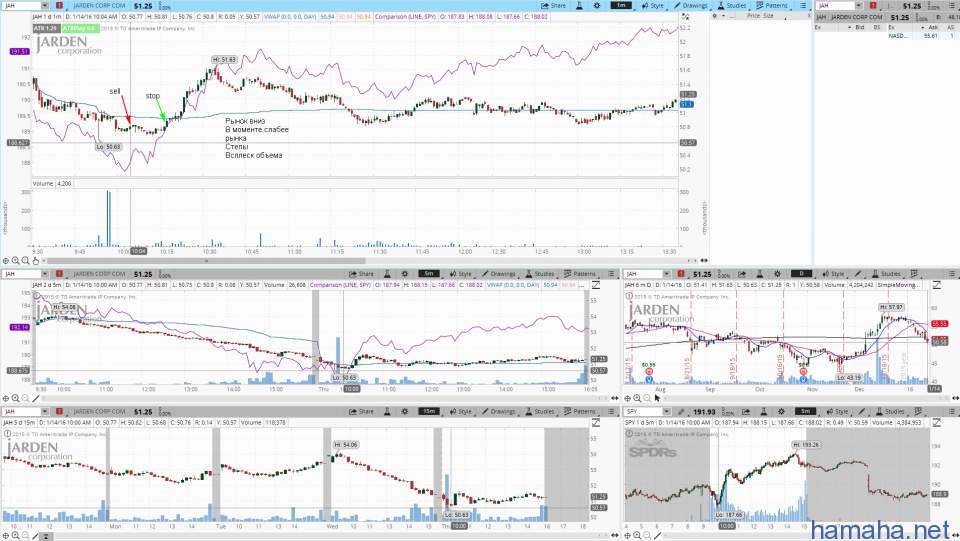The height and width of the screenshot is (541, 960).
Task: Open Patterns menu on the top 1m chart
Action: (772, 6)
